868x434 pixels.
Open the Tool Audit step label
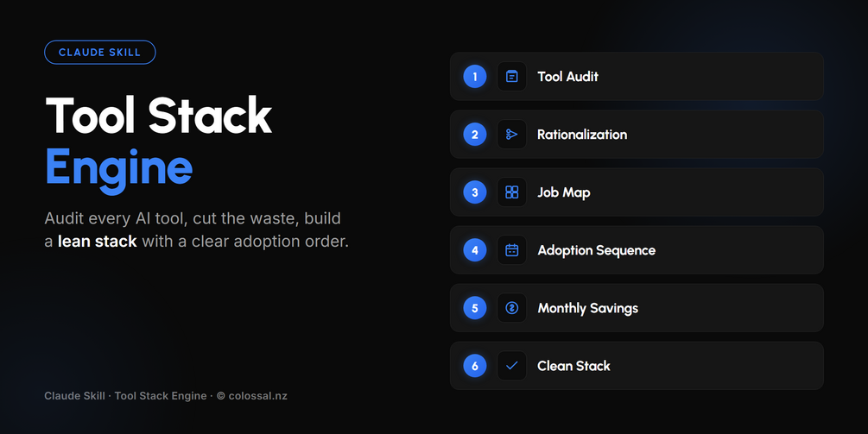tap(567, 76)
